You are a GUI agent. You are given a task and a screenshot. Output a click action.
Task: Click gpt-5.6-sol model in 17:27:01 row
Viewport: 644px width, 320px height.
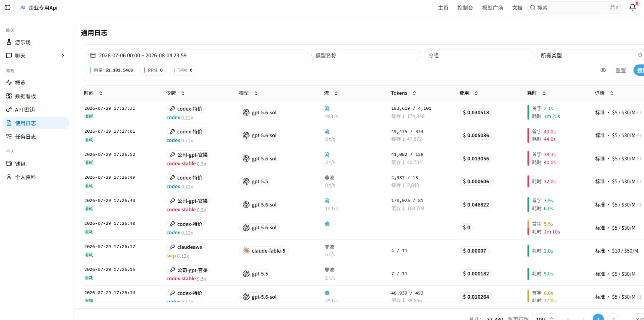click(260, 135)
